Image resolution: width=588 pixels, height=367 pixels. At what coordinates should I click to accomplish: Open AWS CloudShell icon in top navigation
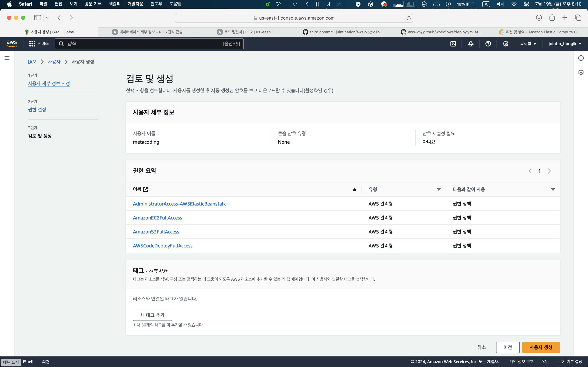(453, 44)
